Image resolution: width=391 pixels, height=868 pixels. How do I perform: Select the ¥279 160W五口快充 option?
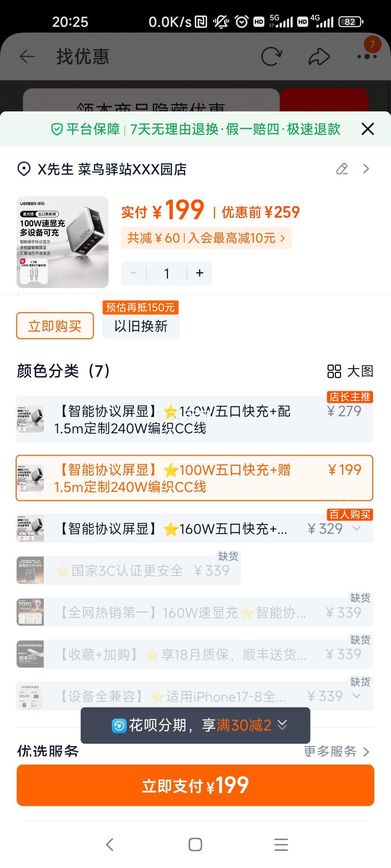[194, 420]
